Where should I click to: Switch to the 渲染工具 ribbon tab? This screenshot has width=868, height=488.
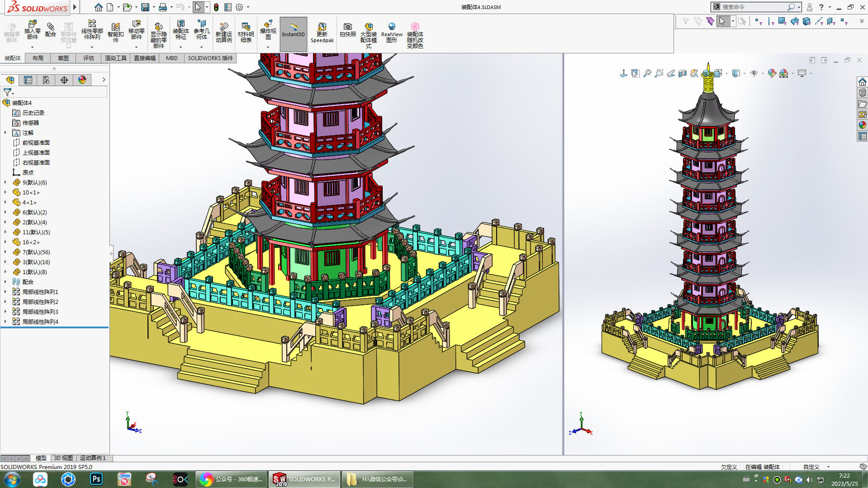tap(116, 58)
